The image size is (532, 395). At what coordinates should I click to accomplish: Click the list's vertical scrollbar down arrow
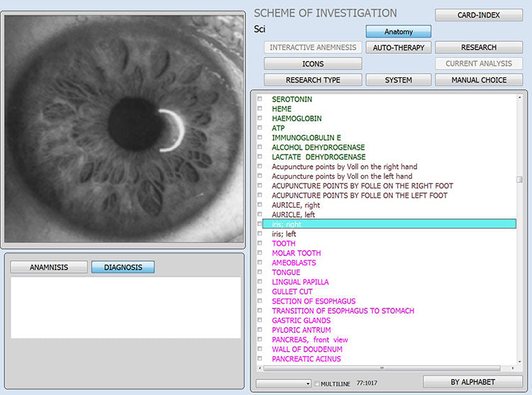519,361
